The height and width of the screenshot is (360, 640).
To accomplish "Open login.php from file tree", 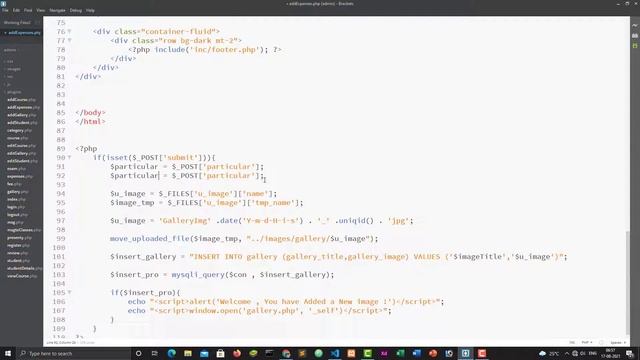I will (16, 207).
